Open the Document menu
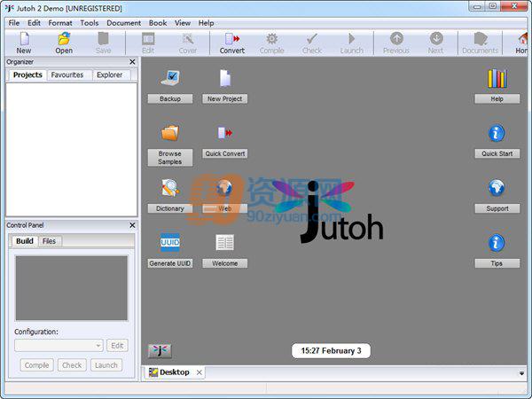 [123, 23]
